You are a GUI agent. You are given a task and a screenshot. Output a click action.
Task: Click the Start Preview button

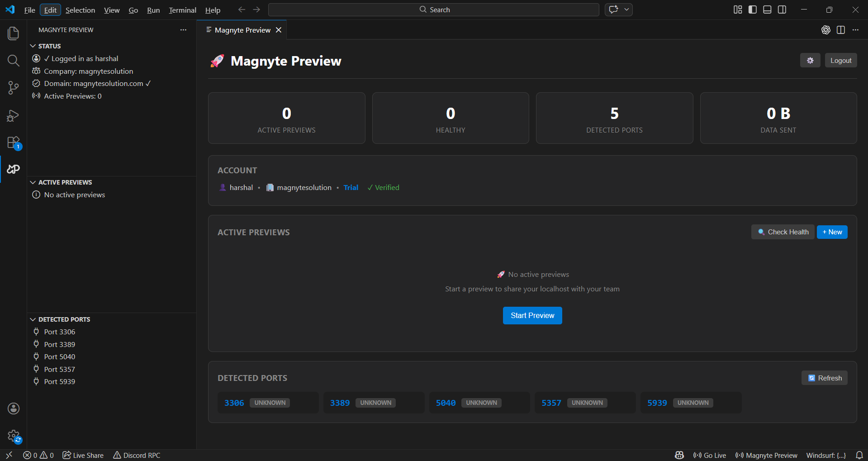[x=532, y=315]
